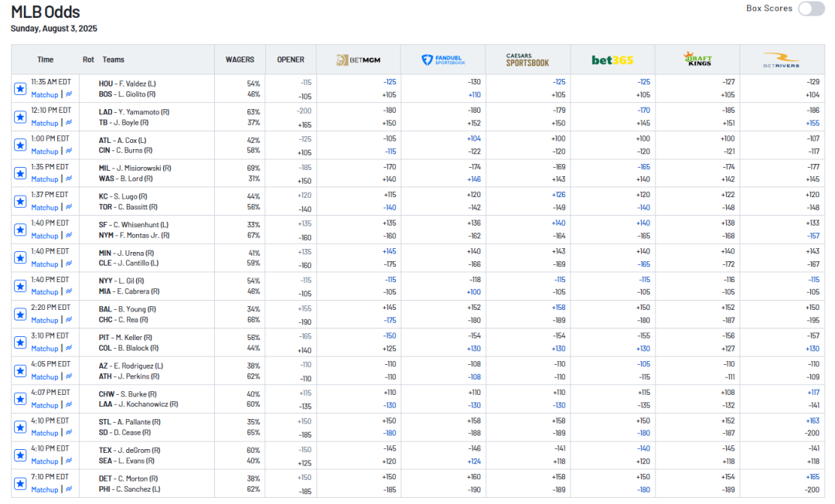
Task: Favorite the KC vs TOR game star
Action: 20,202
